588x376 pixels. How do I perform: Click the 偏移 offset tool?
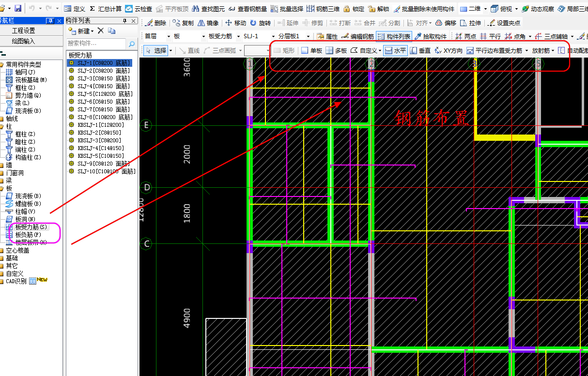coord(446,23)
